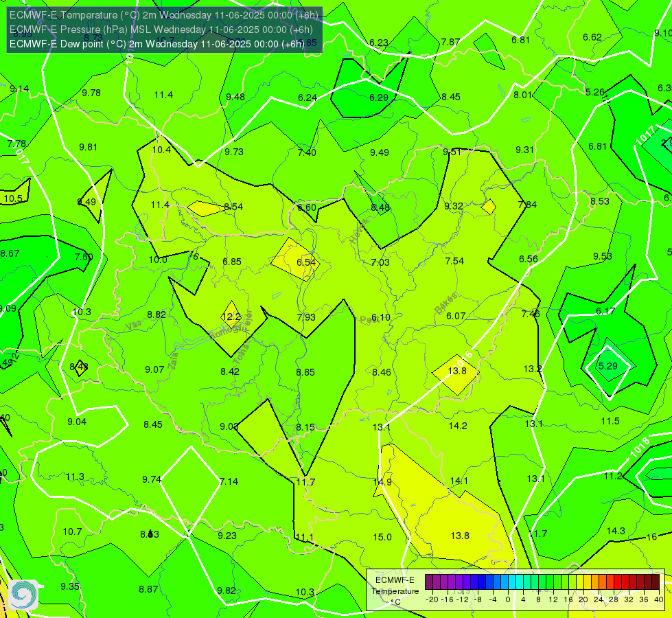Click the 1018 isobar label
The width and height of the screenshot is (672, 618).
click(x=640, y=447)
